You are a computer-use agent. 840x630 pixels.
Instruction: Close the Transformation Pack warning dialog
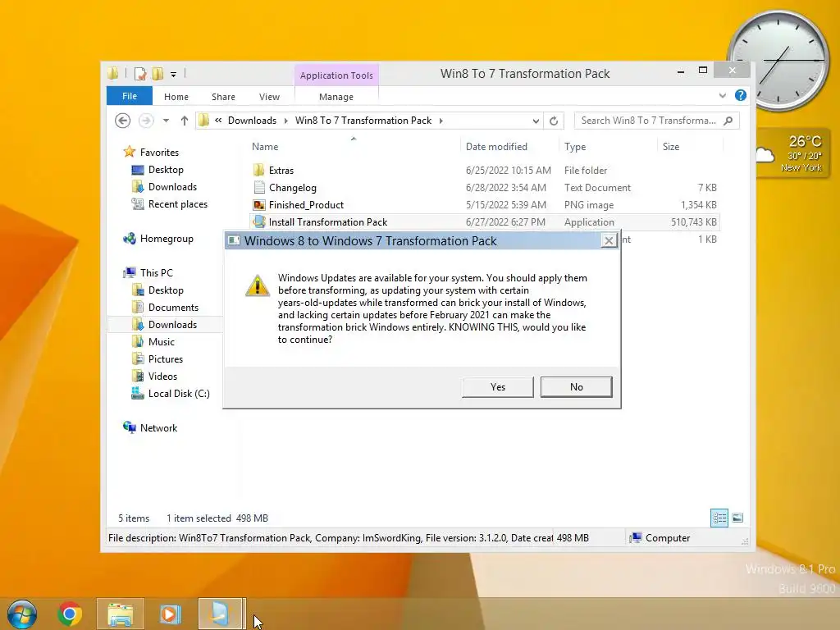click(609, 241)
